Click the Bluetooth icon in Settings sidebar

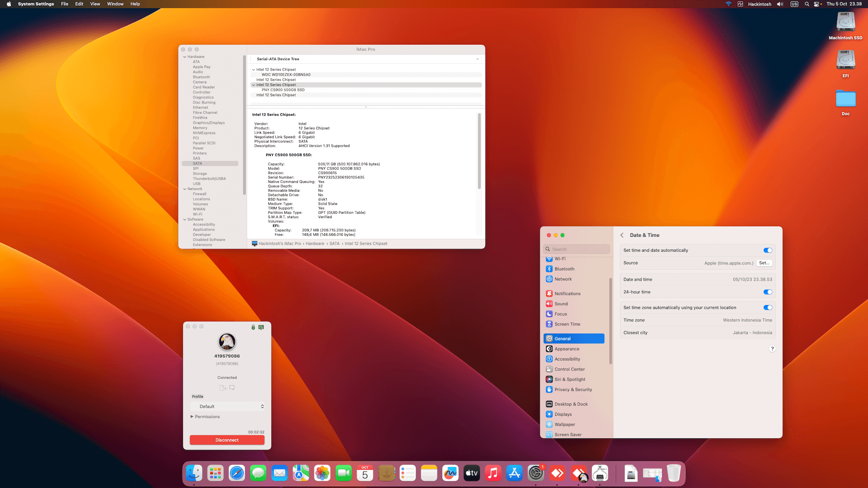point(549,269)
